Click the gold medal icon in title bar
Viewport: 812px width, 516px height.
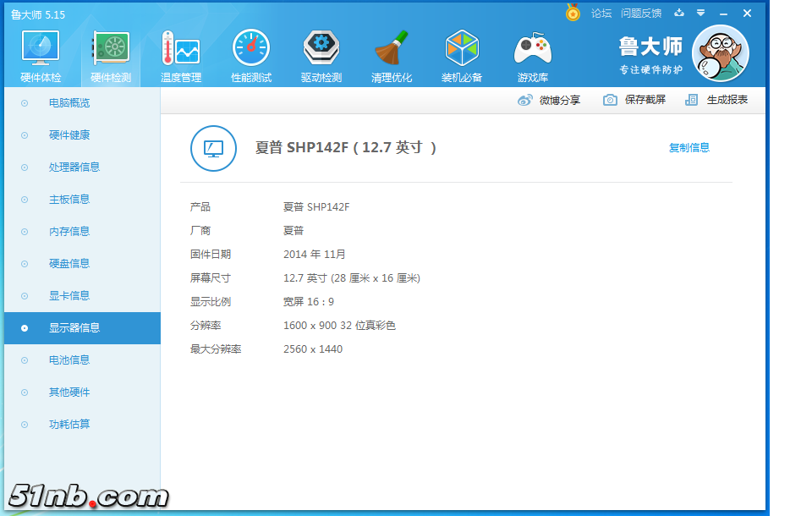pyautogui.click(x=573, y=13)
